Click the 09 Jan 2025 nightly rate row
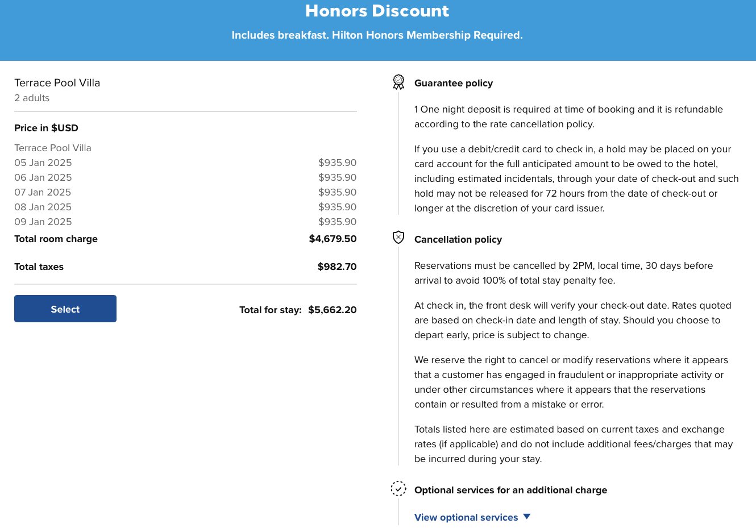This screenshot has height=532, width=756. [x=185, y=222]
